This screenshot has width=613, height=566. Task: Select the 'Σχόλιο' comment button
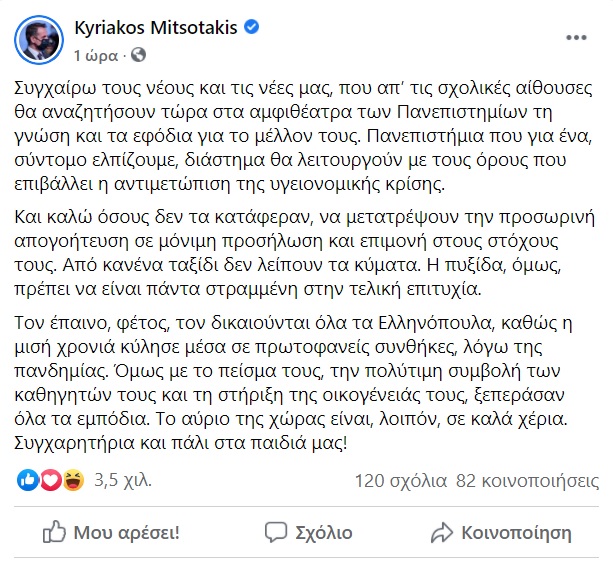308,532
